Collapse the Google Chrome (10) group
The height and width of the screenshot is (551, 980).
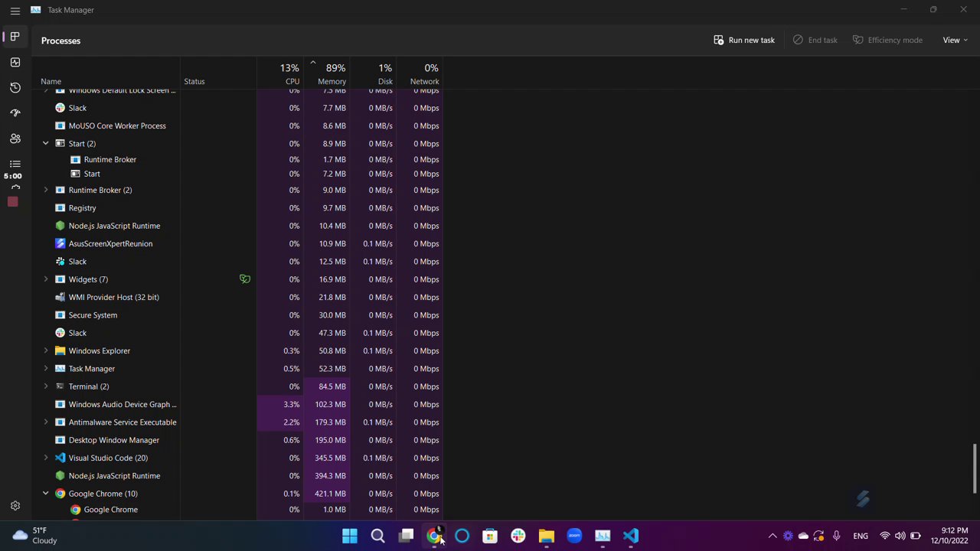click(x=46, y=494)
